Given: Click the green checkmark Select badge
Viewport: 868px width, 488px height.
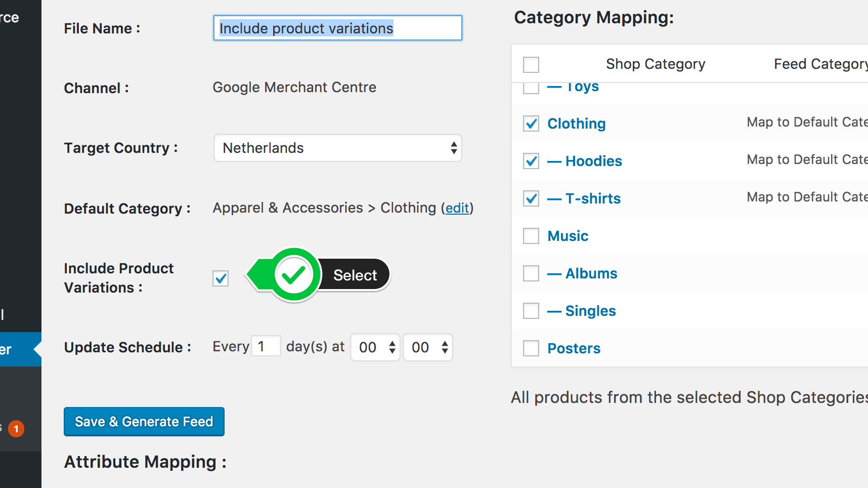Looking at the screenshot, I should tap(319, 275).
